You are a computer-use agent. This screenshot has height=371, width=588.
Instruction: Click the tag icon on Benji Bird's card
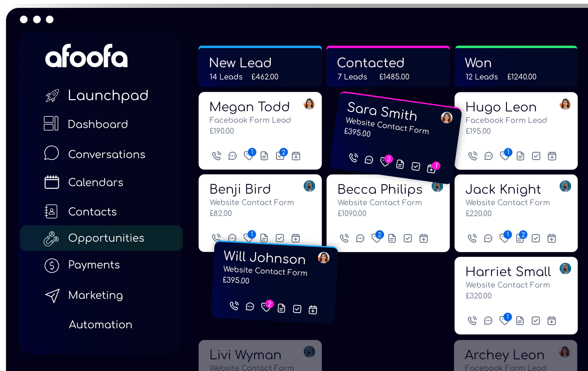(248, 238)
